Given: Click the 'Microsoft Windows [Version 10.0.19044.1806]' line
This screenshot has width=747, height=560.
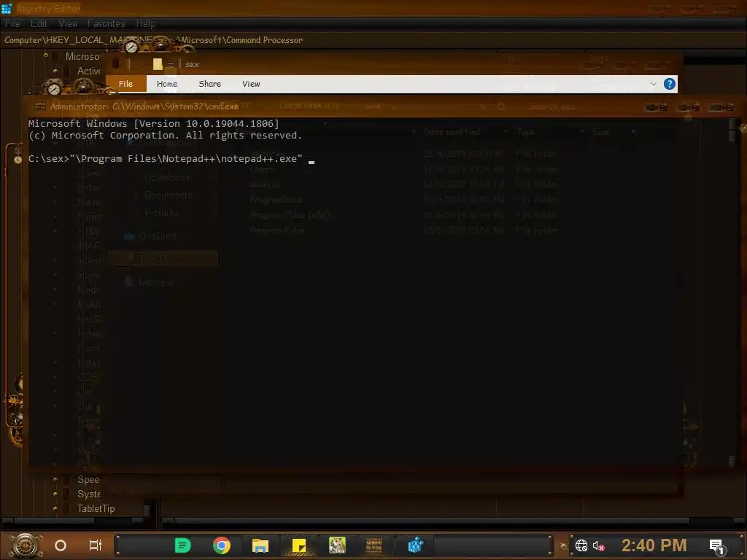Looking at the screenshot, I should (x=153, y=123).
